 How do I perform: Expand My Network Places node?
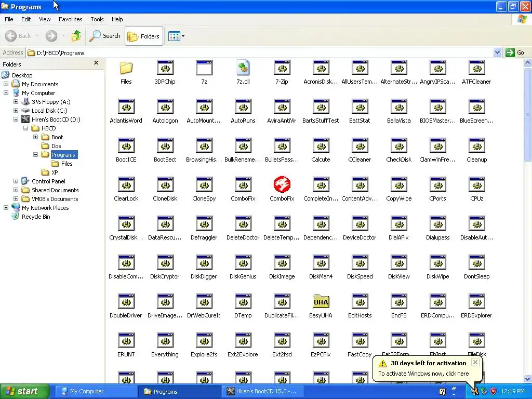point(6,207)
